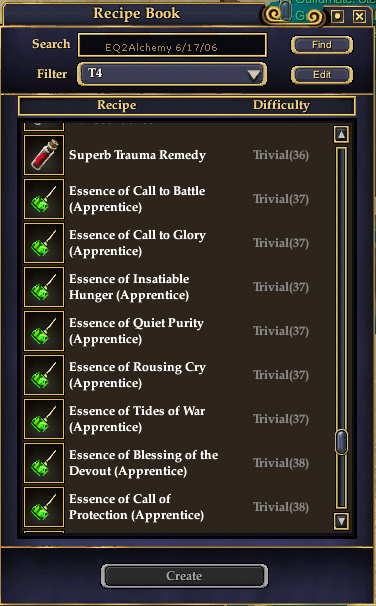Click the Filter dropdown arrow
This screenshot has width=376, height=606.
[x=254, y=74]
